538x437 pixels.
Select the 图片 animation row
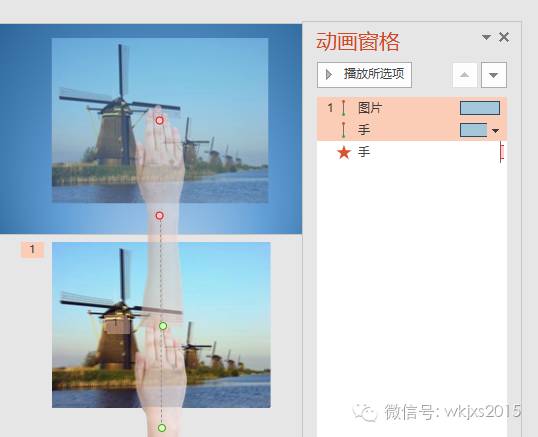pyautogui.click(x=412, y=108)
